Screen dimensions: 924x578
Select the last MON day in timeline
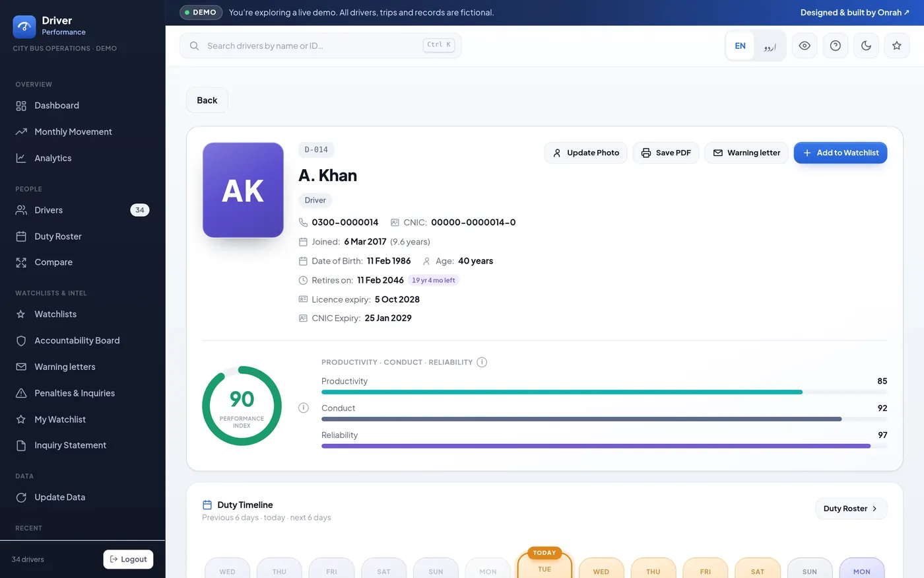(861, 568)
